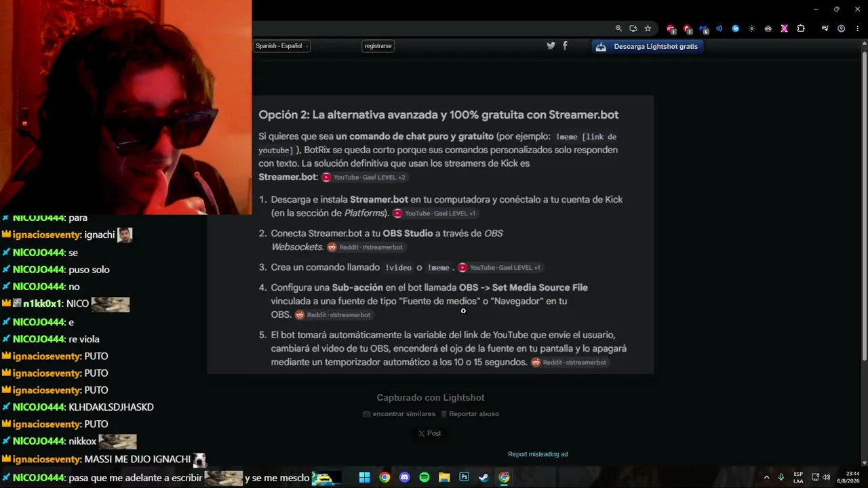Open File Explorer from the taskbar

444,477
